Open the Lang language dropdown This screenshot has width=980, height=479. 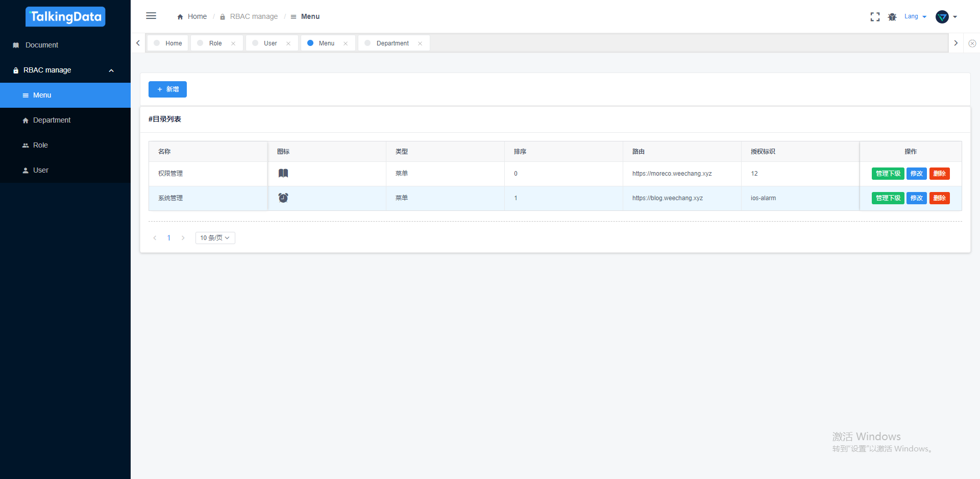(915, 16)
